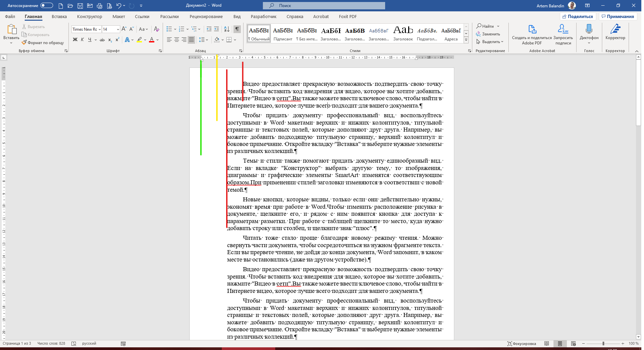This screenshot has height=350, width=644.
Task: Click Формат по образцу button
Action: point(43,43)
